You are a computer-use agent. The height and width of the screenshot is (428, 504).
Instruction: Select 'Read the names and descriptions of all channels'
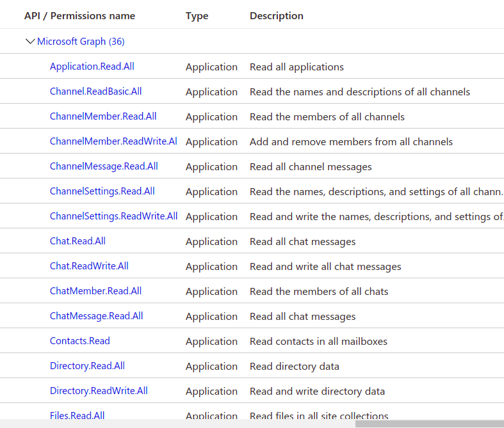click(360, 92)
